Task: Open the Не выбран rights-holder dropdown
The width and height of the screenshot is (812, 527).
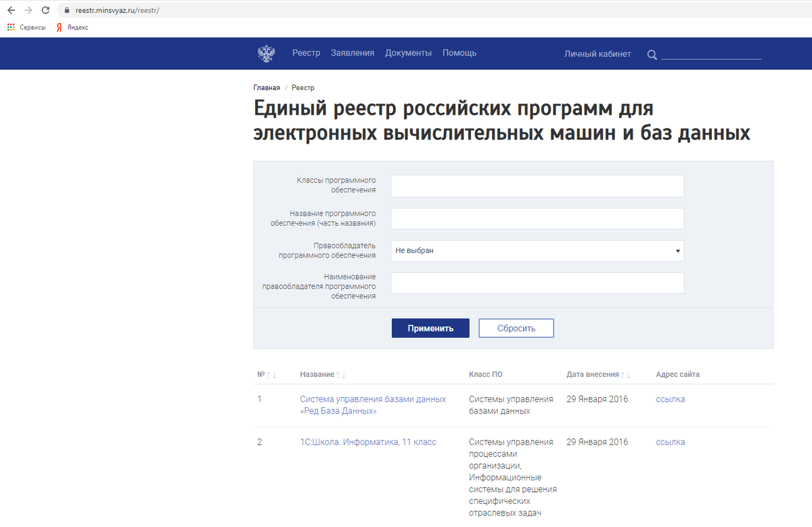Action: click(537, 250)
